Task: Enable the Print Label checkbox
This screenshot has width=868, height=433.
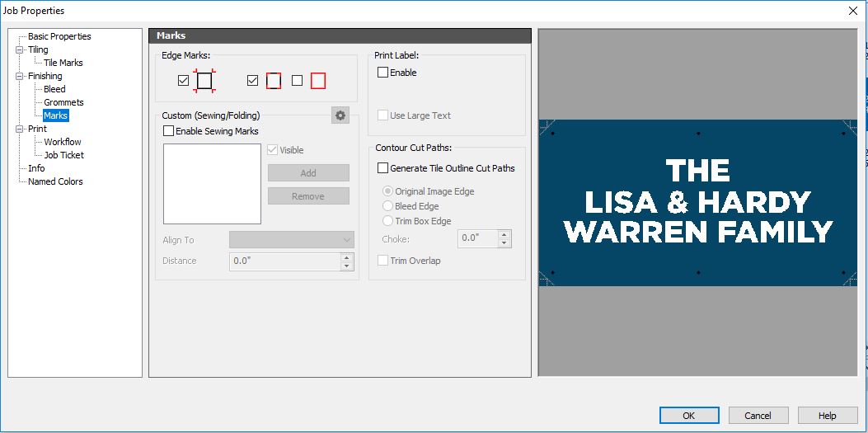Action: coord(382,73)
